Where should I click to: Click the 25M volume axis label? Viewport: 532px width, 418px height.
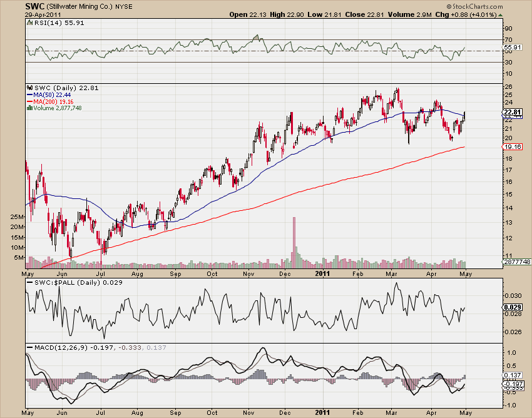click(18, 217)
